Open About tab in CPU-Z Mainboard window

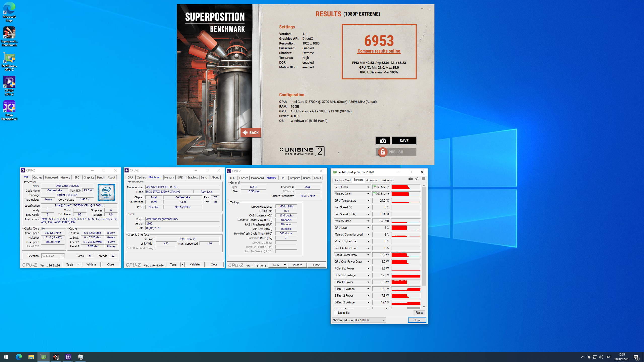(215, 177)
